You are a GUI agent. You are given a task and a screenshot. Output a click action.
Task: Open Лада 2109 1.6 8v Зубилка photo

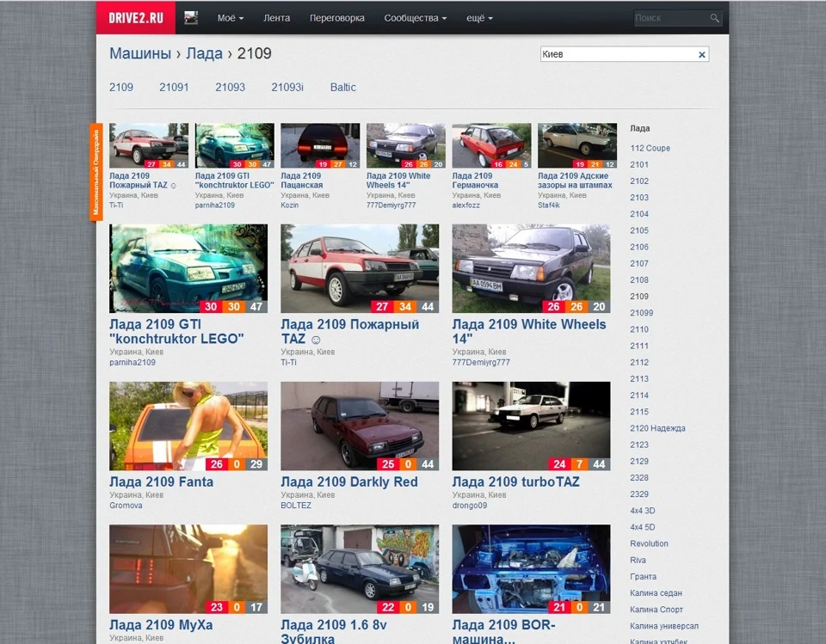[x=360, y=568]
